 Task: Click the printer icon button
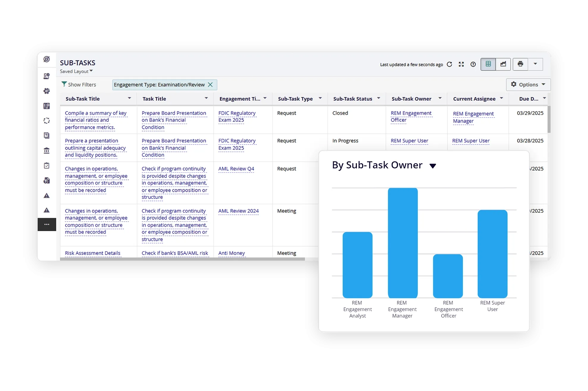(x=520, y=64)
